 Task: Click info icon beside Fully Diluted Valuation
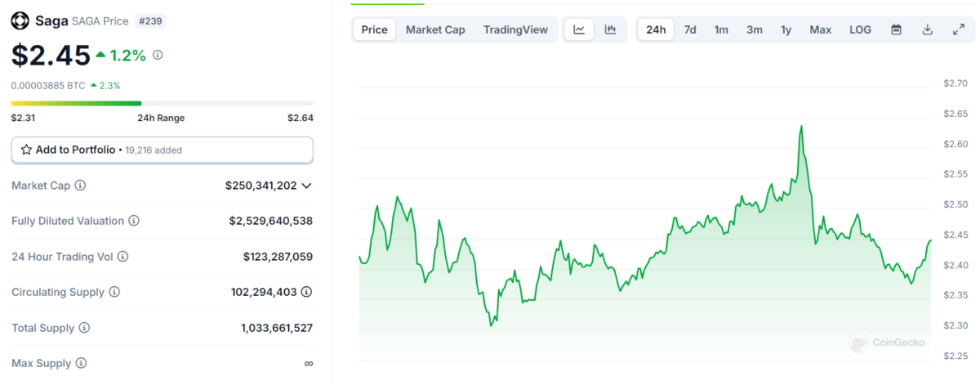134,221
